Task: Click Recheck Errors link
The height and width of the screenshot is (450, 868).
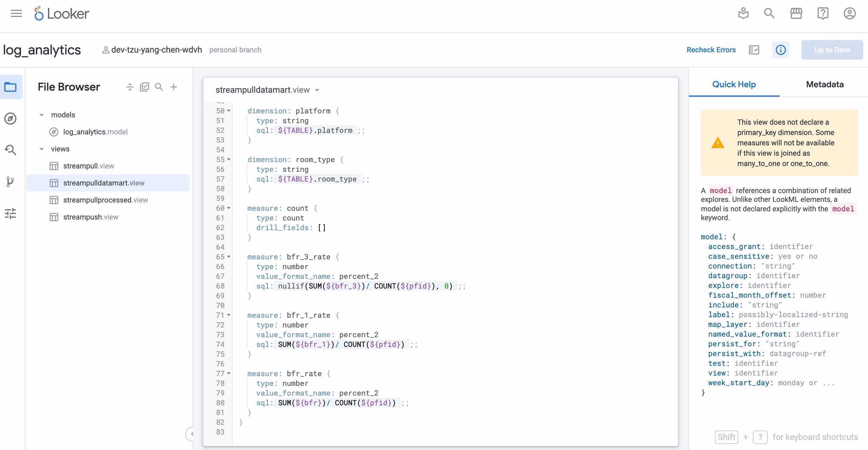Action: [711, 50]
